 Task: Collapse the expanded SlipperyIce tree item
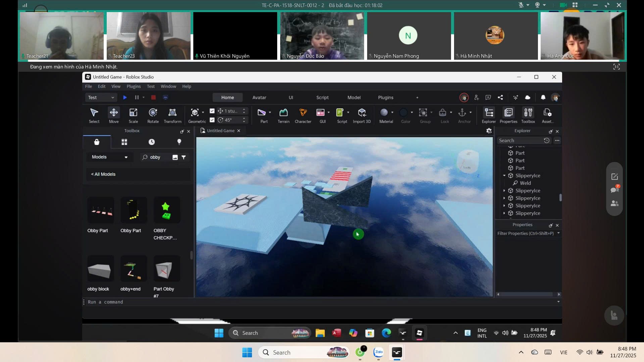[504, 176]
